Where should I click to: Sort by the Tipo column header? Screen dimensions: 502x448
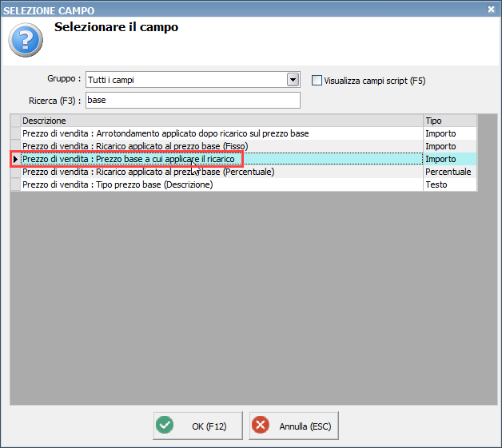tap(450, 121)
